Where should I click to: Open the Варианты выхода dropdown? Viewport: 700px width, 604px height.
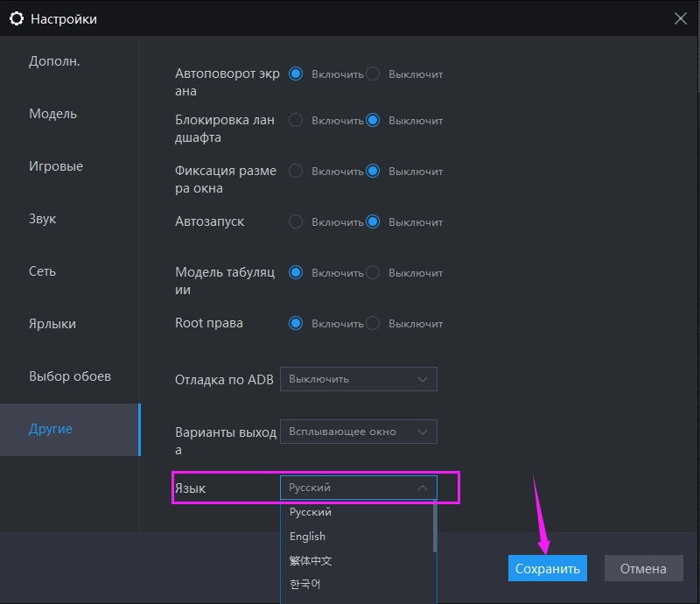coord(358,432)
